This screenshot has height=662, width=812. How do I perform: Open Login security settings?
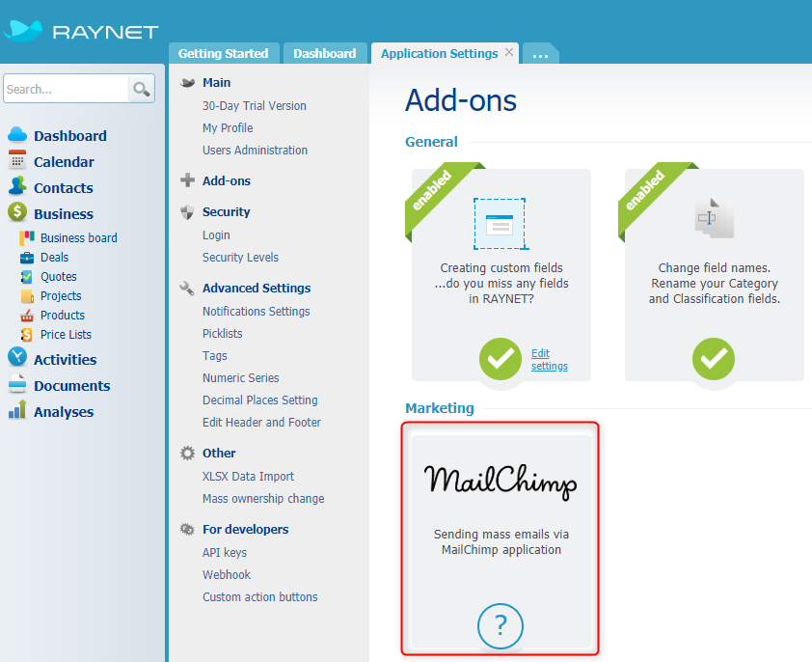pyautogui.click(x=216, y=235)
